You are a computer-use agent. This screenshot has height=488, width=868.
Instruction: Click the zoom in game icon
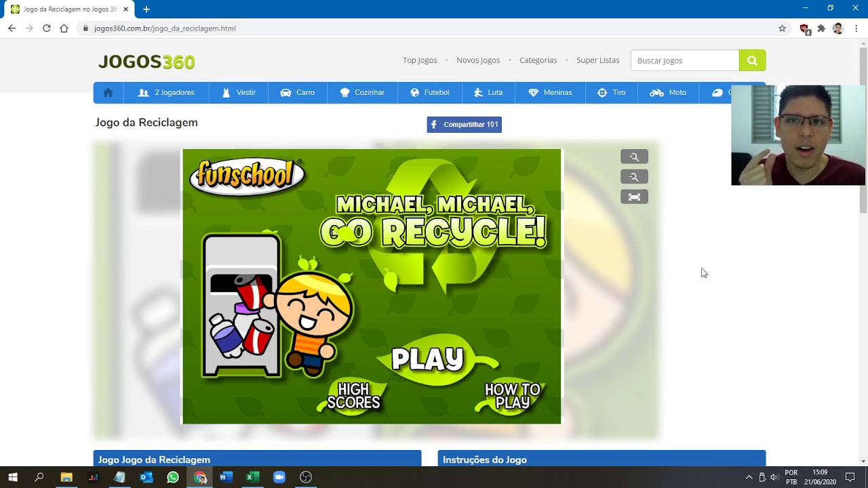coord(634,157)
